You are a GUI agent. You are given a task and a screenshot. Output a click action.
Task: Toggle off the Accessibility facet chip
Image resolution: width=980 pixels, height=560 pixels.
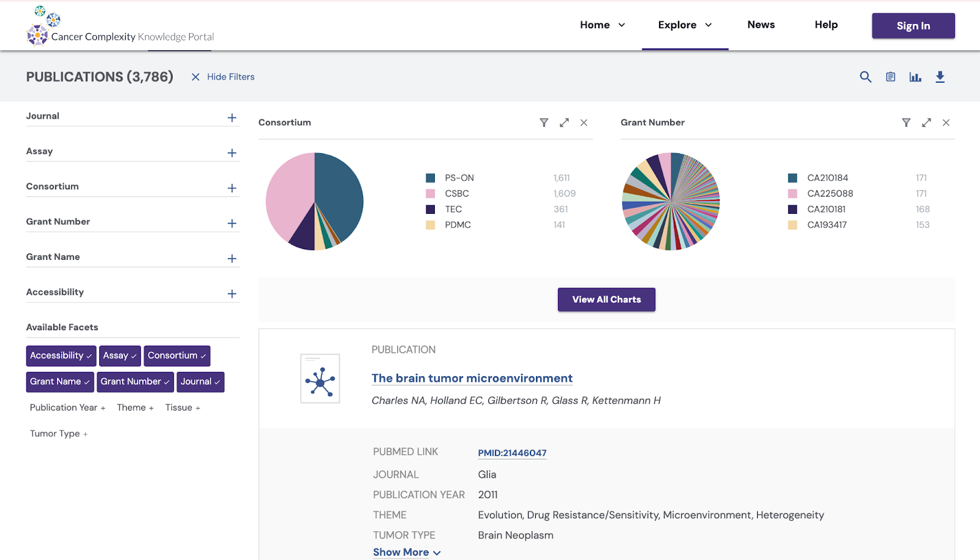pos(61,356)
